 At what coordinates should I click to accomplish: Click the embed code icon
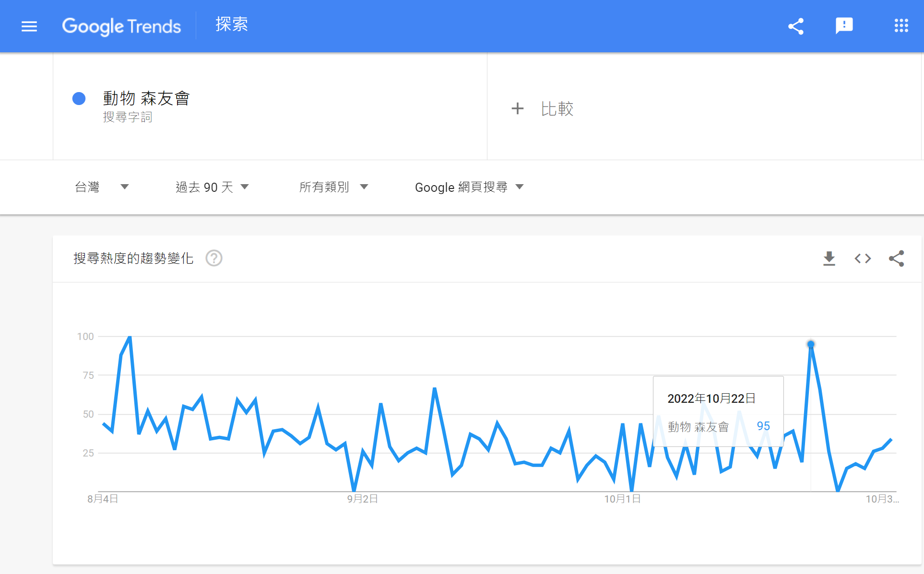click(x=863, y=258)
